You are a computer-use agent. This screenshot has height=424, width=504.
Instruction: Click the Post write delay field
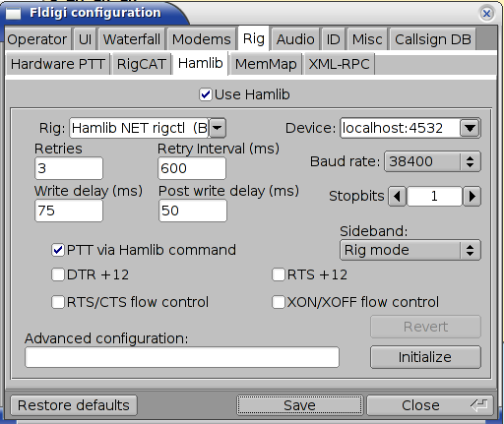pos(193,211)
